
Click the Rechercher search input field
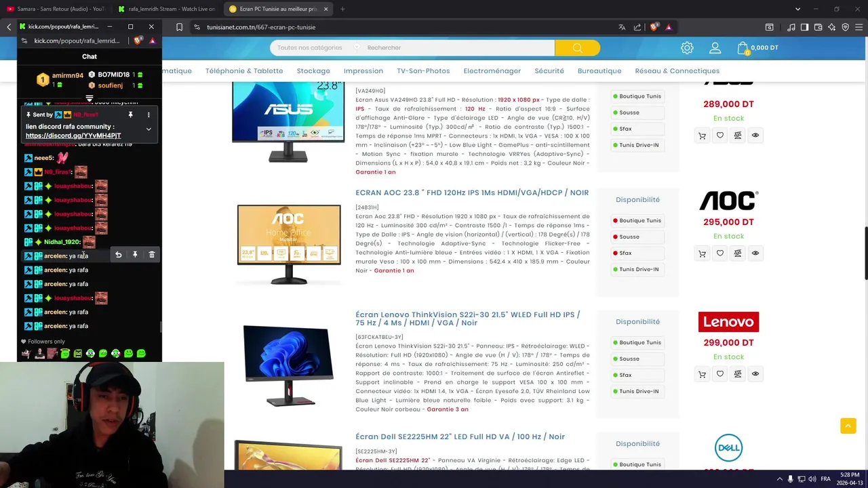pyautogui.click(x=458, y=47)
